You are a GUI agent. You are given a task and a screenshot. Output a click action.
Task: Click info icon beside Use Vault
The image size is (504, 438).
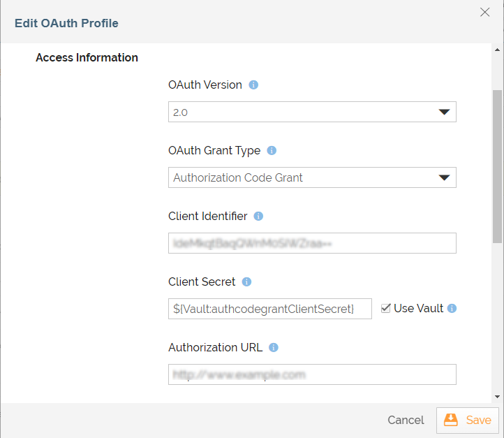tap(452, 308)
